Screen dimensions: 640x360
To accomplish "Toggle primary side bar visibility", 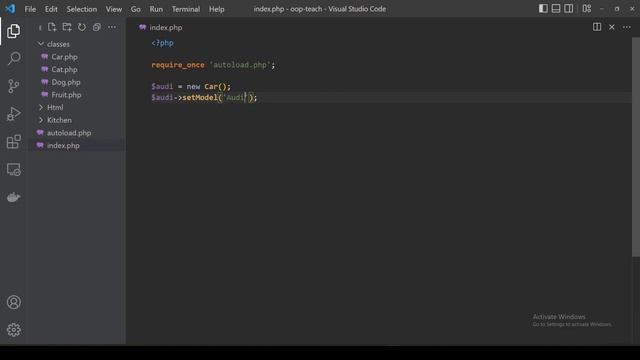I will (x=543, y=9).
